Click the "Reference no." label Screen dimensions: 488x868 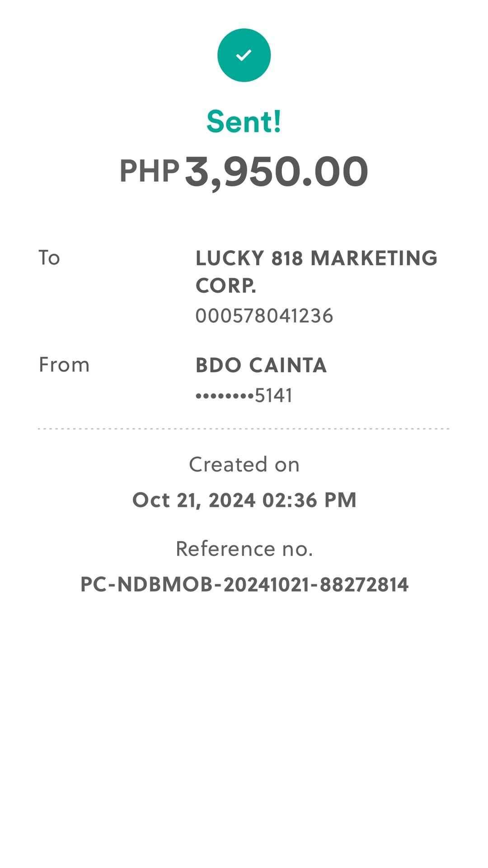(244, 549)
